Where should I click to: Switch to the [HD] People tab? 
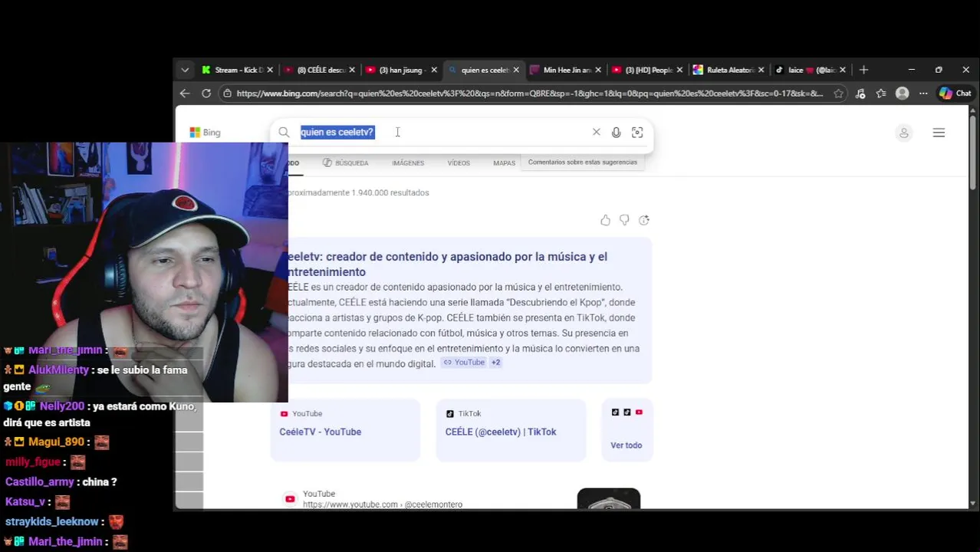coord(648,70)
